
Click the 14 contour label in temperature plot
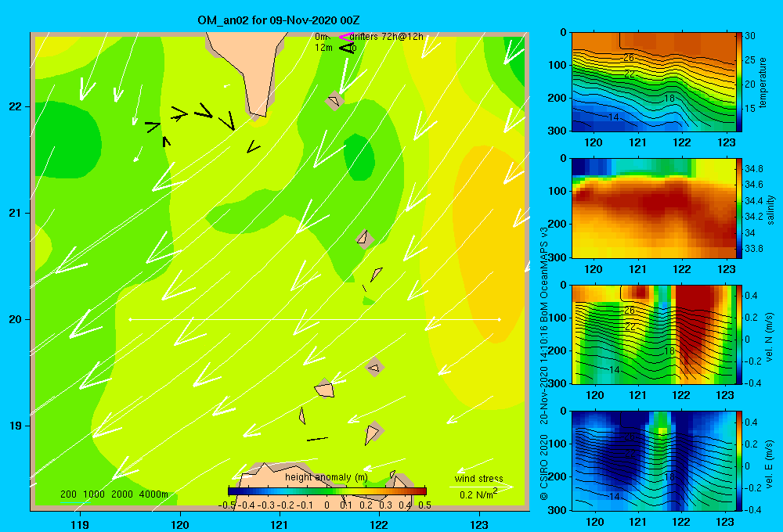(x=614, y=117)
